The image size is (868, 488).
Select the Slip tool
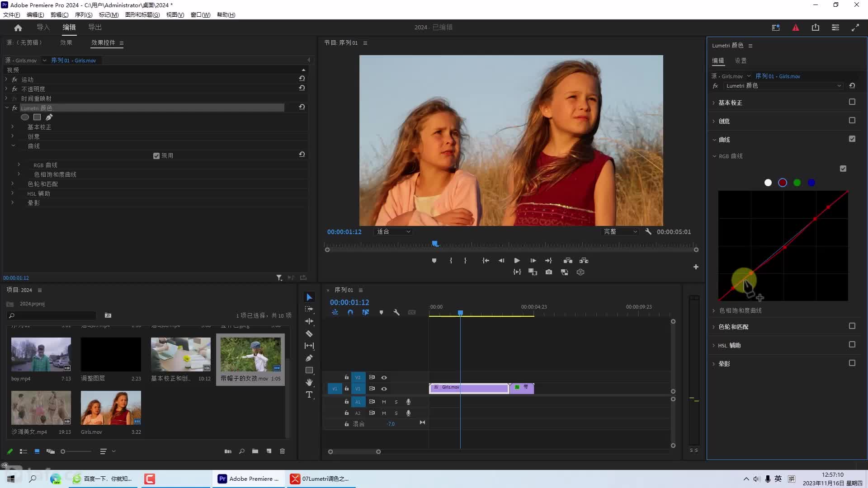tap(309, 346)
